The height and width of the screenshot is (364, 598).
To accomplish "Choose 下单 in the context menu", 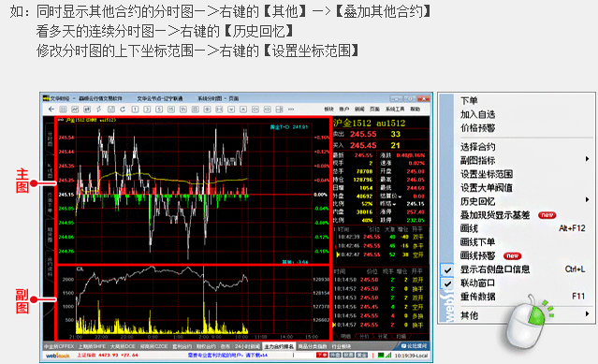I will click(x=469, y=101).
